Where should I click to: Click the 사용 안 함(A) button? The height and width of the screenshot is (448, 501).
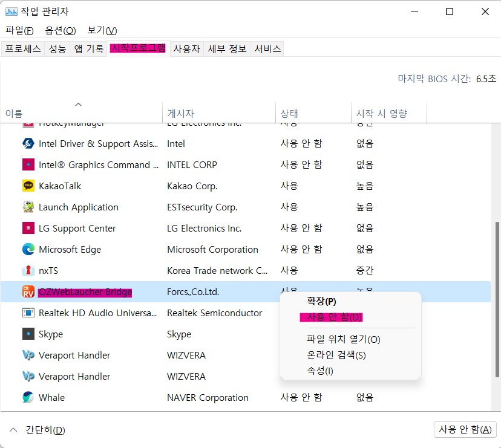point(465,429)
